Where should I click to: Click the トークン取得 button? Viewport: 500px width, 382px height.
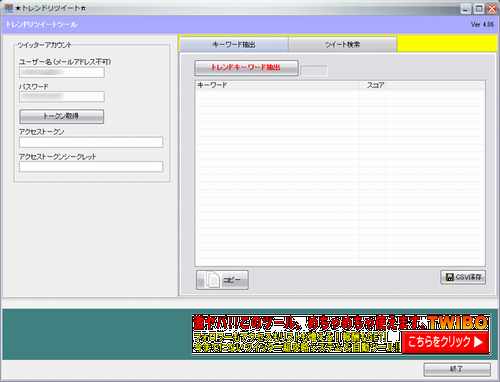pos(61,116)
